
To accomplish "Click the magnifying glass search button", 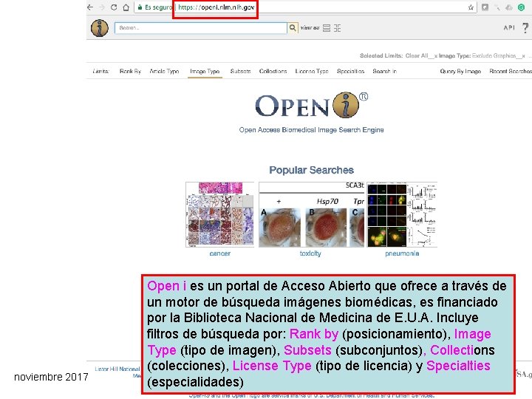I will (293, 28).
